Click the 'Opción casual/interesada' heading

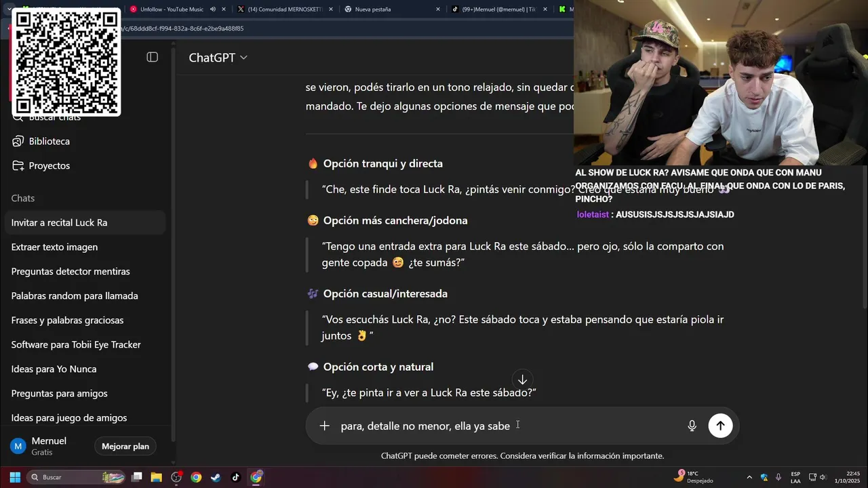pos(385,293)
